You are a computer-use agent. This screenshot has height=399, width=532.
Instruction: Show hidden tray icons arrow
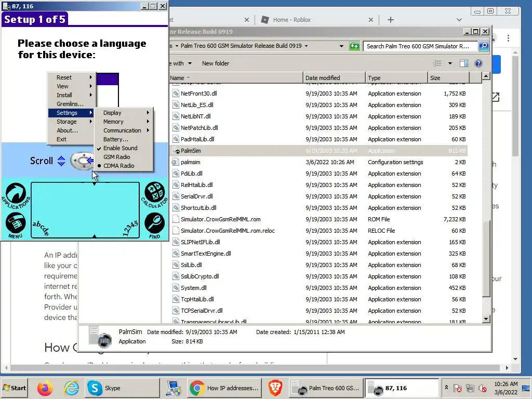coord(446,388)
